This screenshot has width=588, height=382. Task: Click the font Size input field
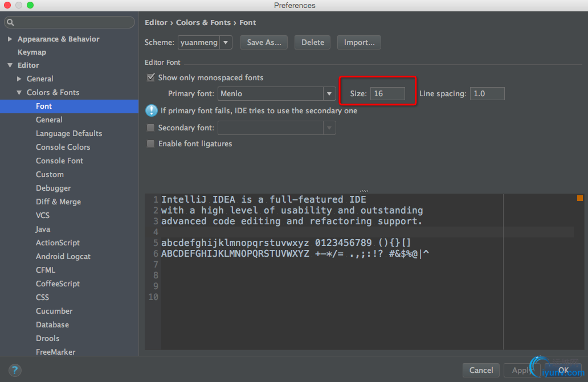(388, 93)
